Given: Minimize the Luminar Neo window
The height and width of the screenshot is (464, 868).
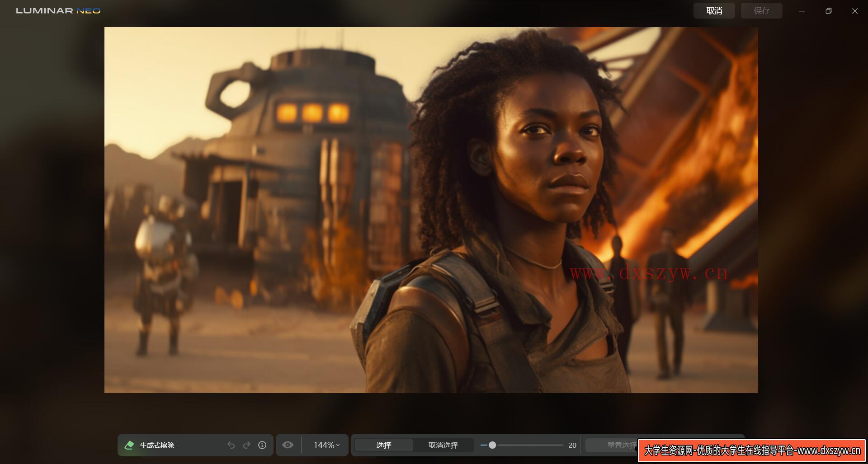Looking at the screenshot, I should point(802,11).
